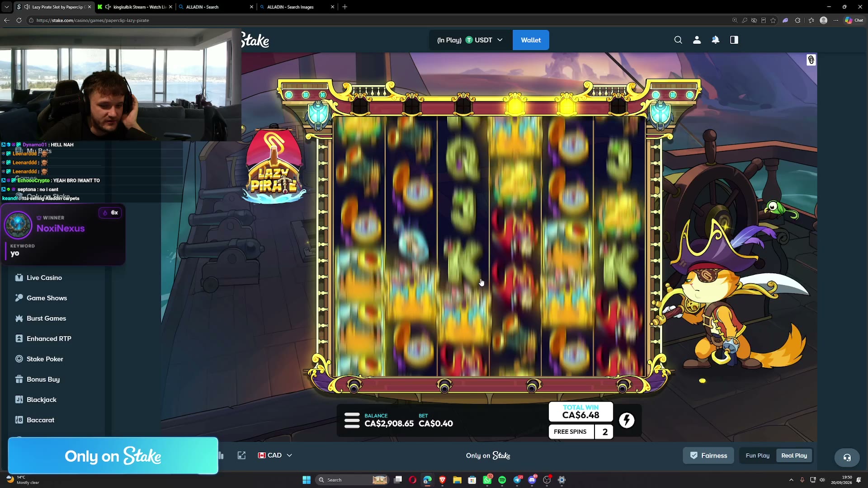
Task: Open the Fairness button
Action: 708,455
